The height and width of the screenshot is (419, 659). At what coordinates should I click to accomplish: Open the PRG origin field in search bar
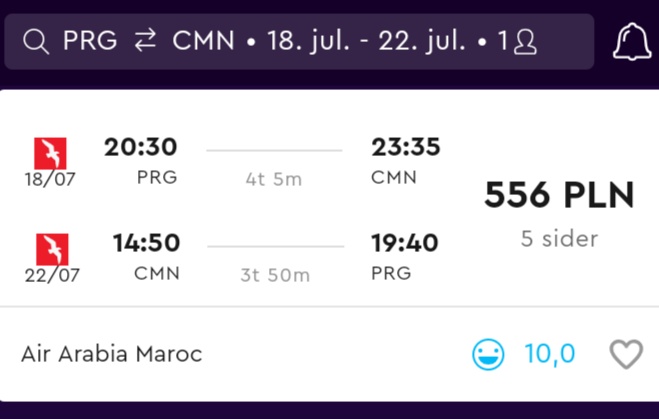pyautogui.click(x=90, y=41)
